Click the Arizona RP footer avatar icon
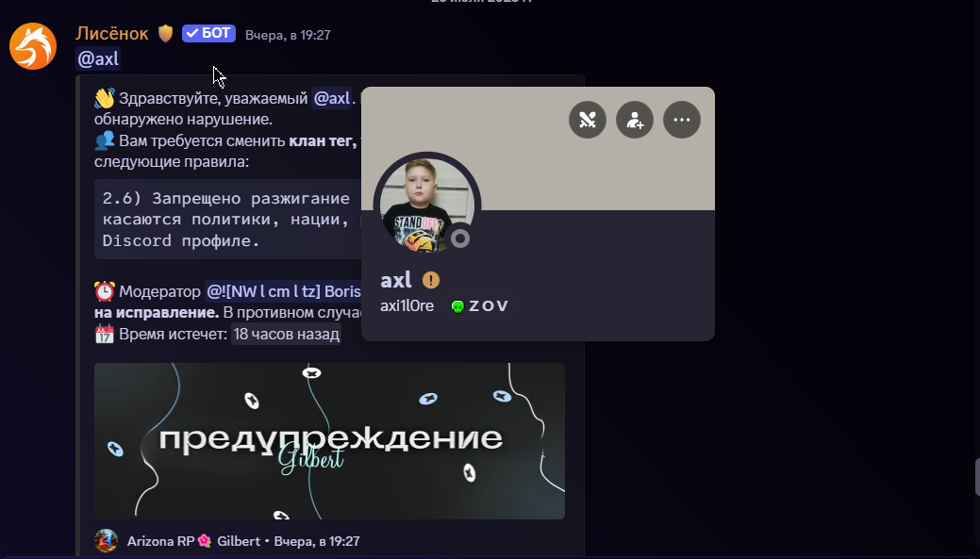This screenshot has width=980, height=559. pyautogui.click(x=107, y=541)
